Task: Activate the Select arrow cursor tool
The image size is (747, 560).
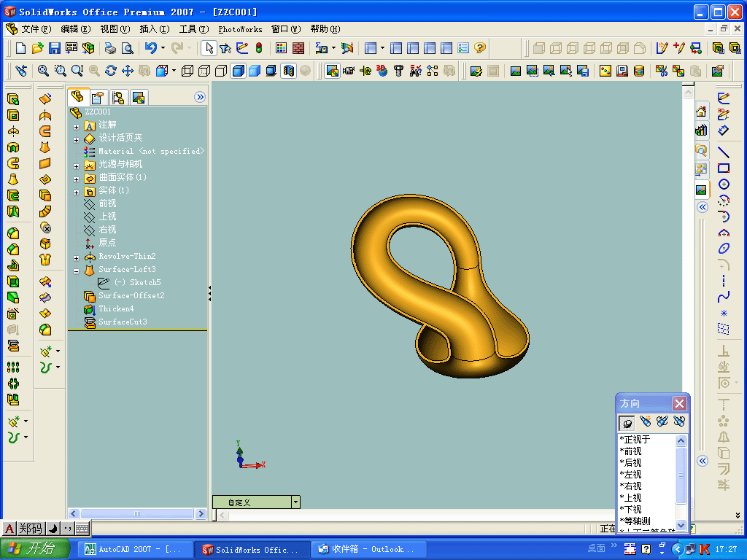Action: point(208,48)
